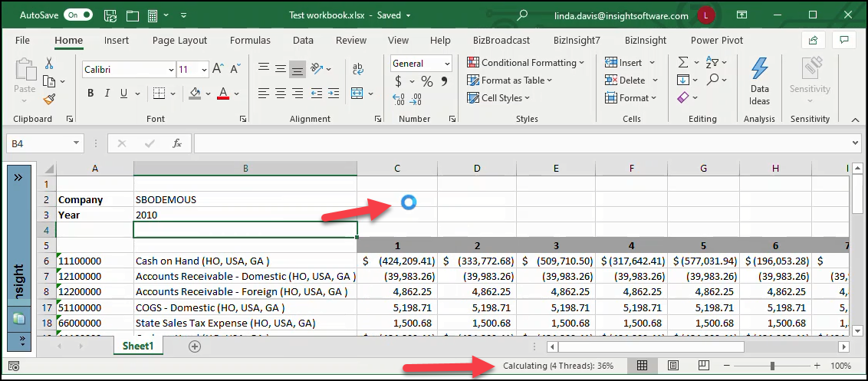Toggle bottom align in Alignment group

[x=298, y=69]
